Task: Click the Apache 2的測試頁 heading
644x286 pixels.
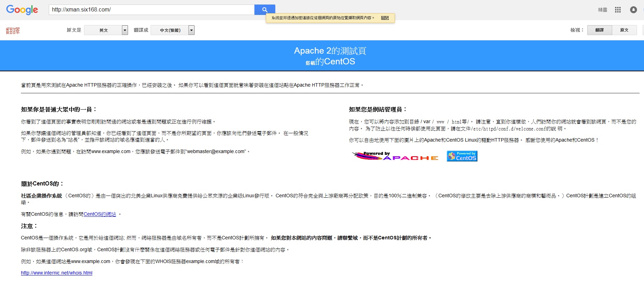Action: pyautogui.click(x=330, y=51)
